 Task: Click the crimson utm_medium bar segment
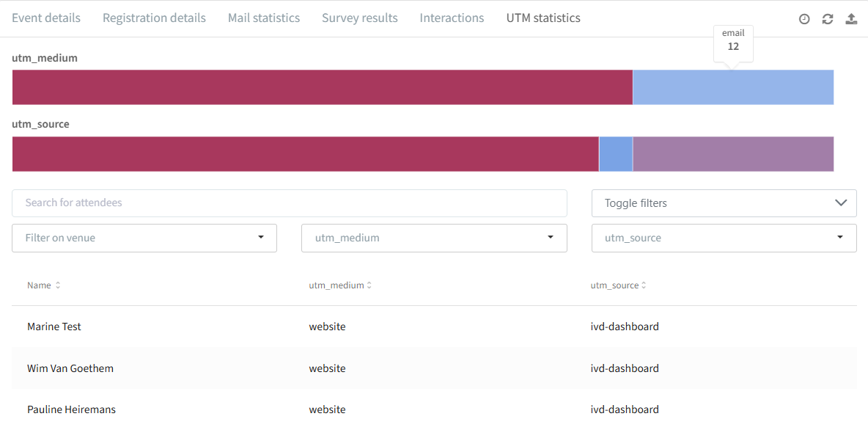pyautogui.click(x=322, y=87)
